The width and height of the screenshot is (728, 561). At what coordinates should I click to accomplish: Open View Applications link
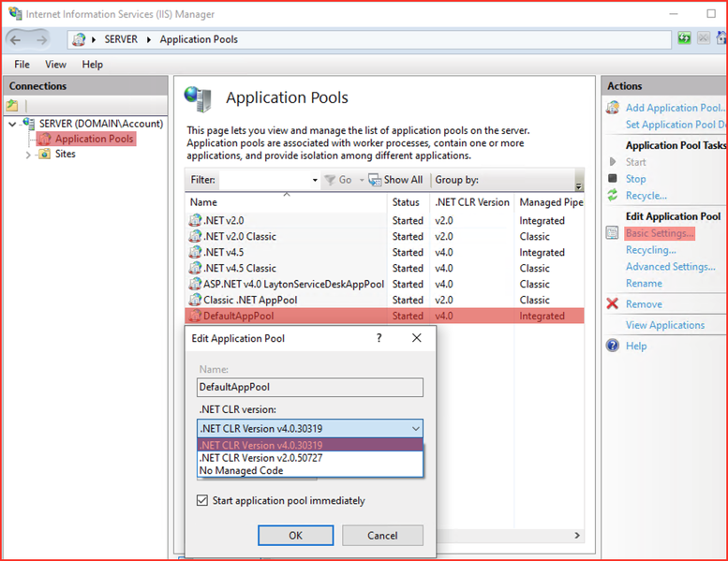coord(665,325)
